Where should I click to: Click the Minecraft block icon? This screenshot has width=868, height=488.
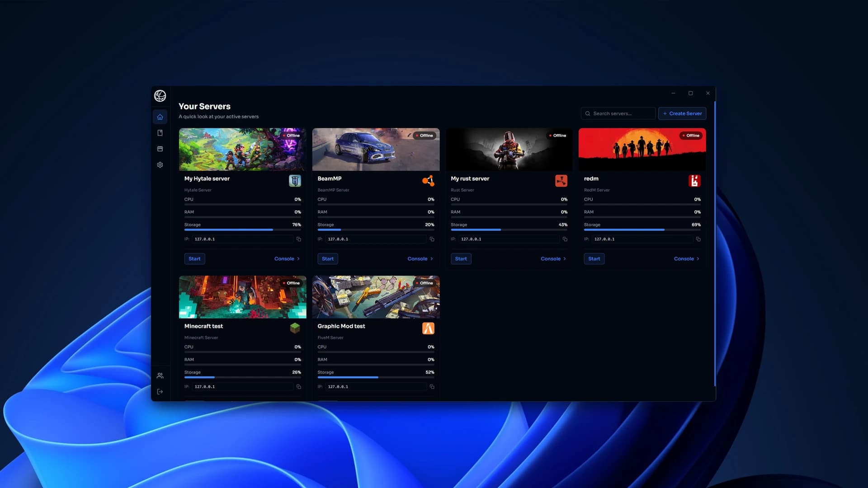coord(295,328)
